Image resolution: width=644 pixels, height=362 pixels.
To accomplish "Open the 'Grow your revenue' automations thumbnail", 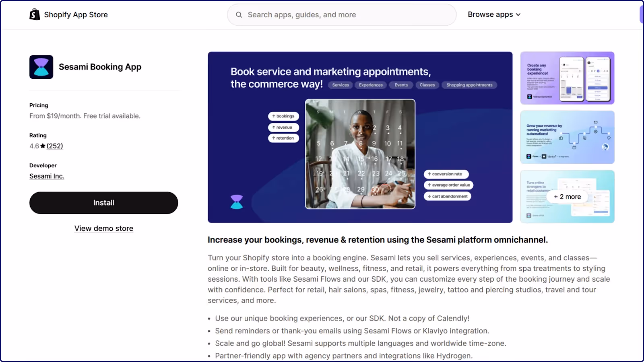I will coord(567,137).
